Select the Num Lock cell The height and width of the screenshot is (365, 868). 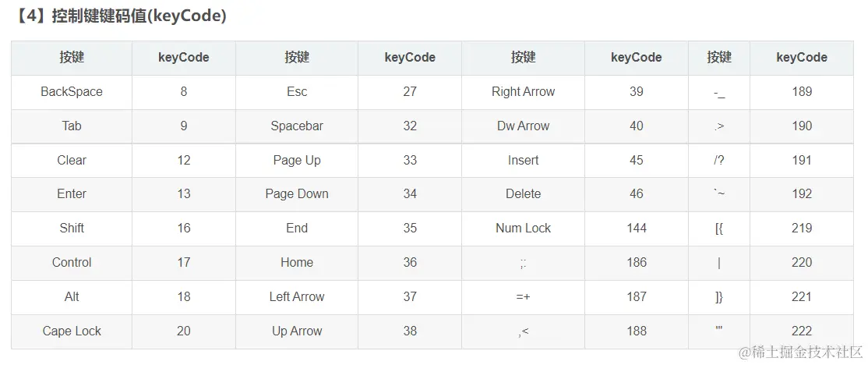click(x=523, y=229)
